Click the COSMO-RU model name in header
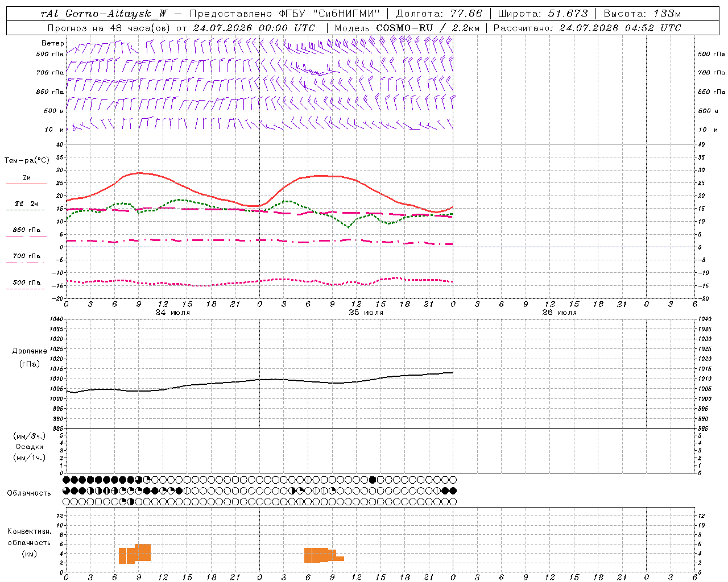This screenshot has width=728, height=582. (x=403, y=28)
